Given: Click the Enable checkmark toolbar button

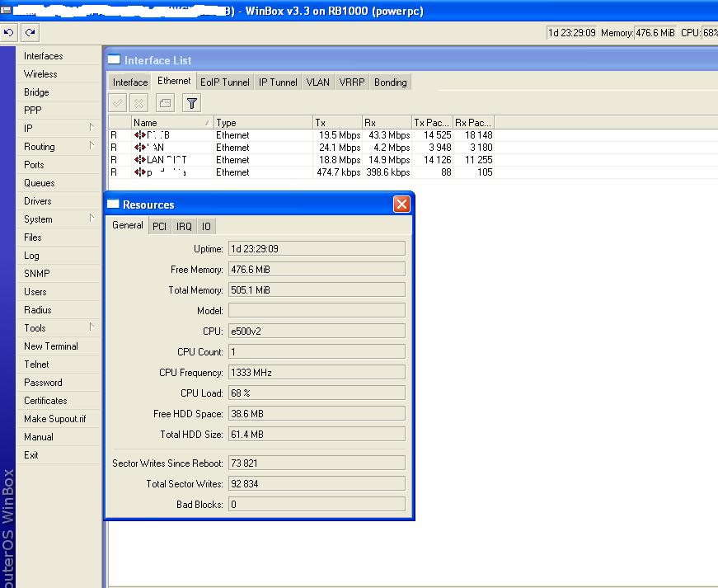Looking at the screenshot, I should point(118,103).
